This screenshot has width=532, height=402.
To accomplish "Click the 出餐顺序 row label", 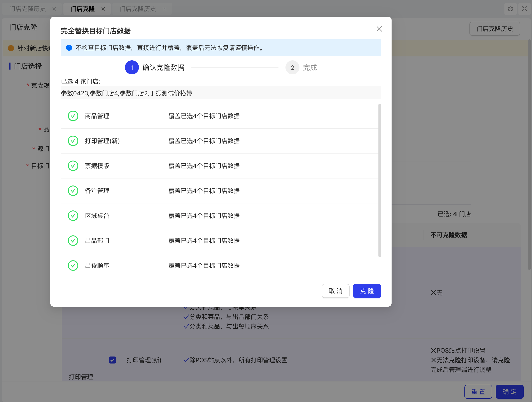I will coord(97,266).
